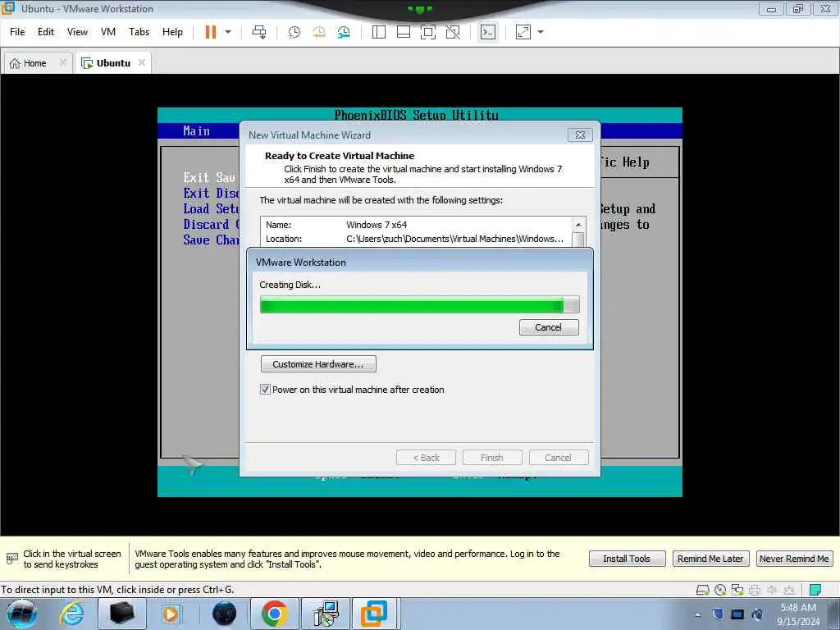This screenshot has width=840, height=630.
Task: Click the sound card status icon
Action: [772, 590]
